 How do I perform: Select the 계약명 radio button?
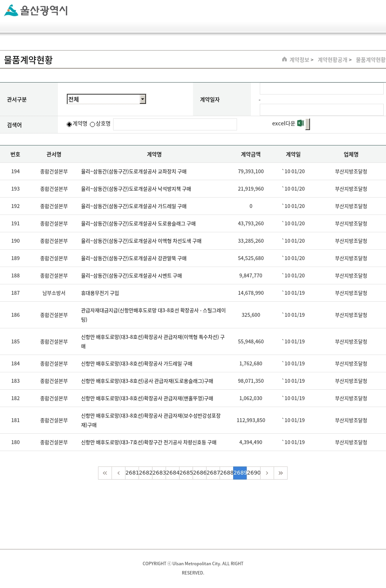pyautogui.click(x=69, y=124)
